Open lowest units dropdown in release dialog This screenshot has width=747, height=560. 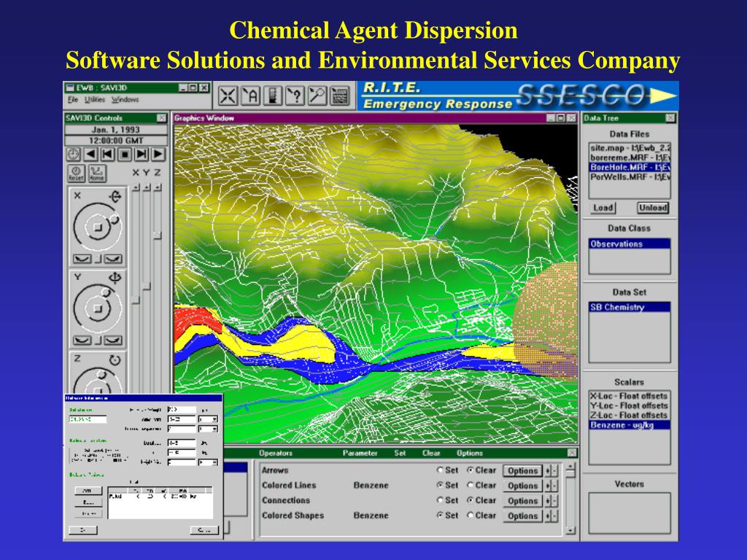[208, 462]
